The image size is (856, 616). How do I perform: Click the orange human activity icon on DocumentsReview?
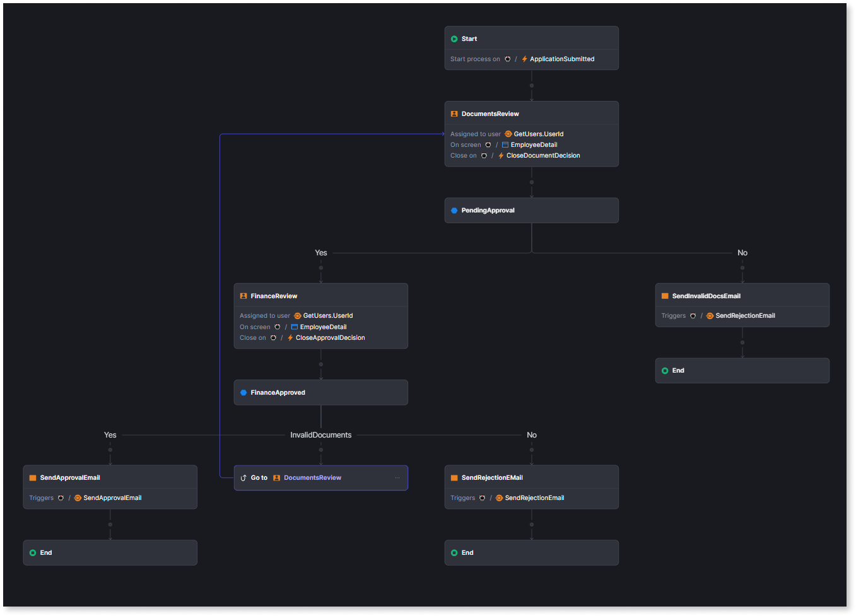pyautogui.click(x=454, y=113)
